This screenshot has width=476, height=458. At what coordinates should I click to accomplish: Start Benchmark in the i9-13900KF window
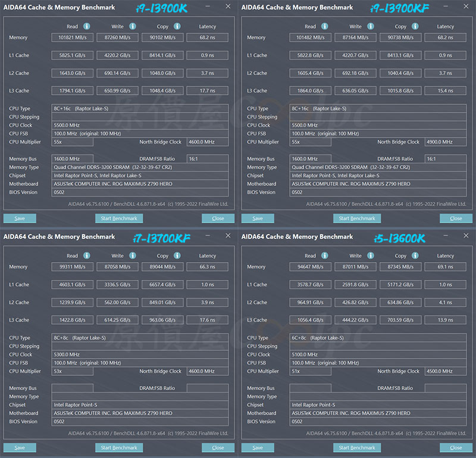click(x=357, y=218)
